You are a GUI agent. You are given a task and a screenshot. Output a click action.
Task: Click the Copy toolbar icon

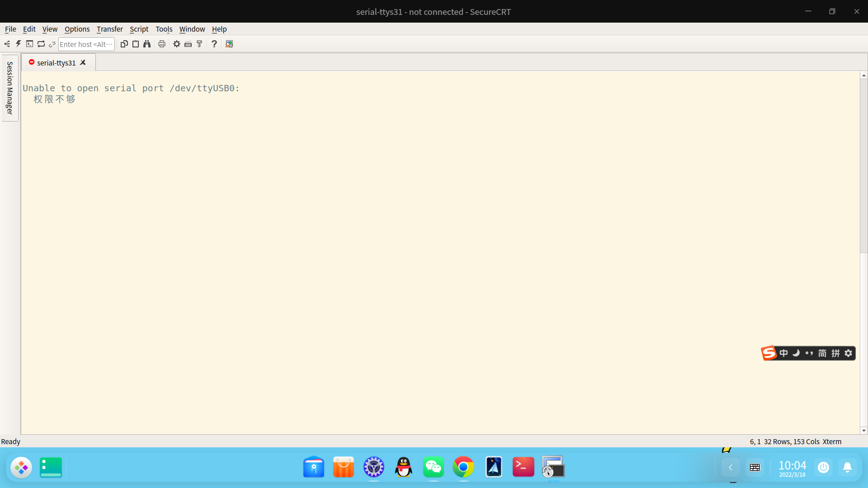124,44
